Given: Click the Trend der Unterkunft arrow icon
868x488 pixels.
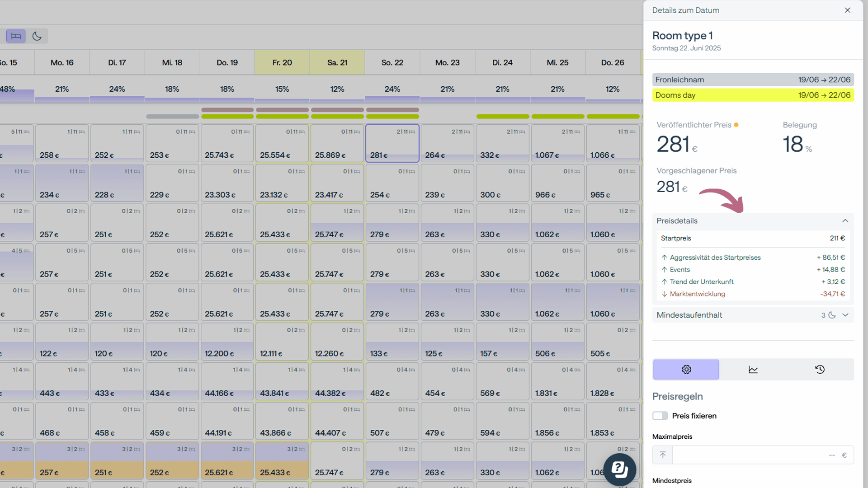Looking at the screenshot, I should [664, 282].
